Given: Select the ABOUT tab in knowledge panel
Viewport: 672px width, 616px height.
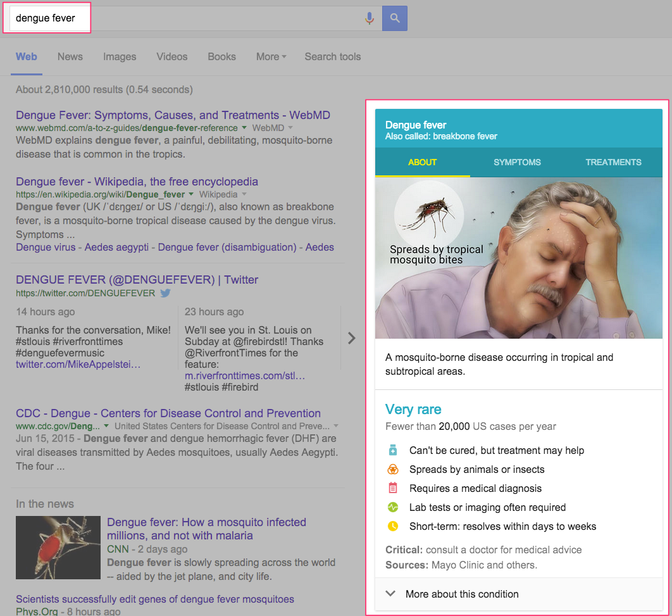Looking at the screenshot, I should coord(423,162).
